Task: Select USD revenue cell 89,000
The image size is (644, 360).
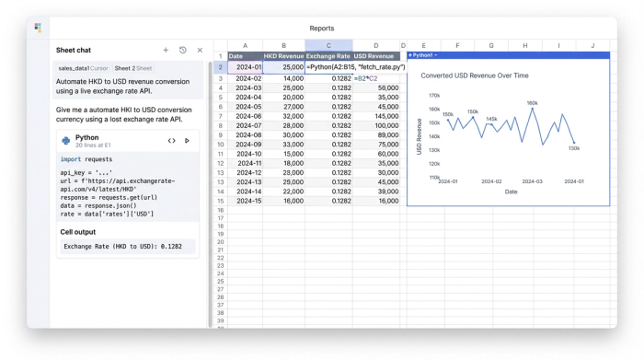Action: (375, 134)
